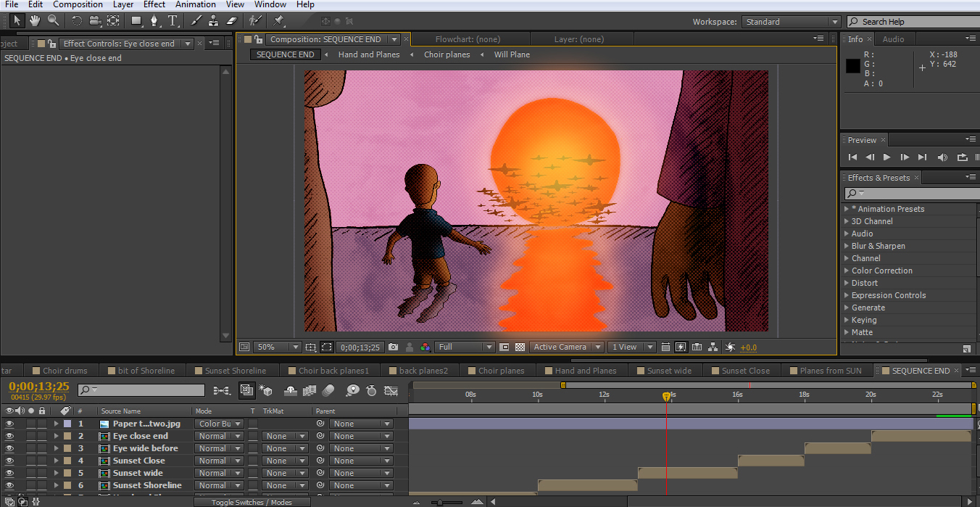Choose the Horizontal Type tool

coord(173,21)
